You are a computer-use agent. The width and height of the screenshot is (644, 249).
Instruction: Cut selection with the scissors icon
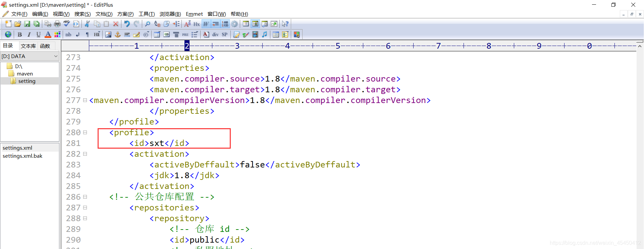coord(87,24)
